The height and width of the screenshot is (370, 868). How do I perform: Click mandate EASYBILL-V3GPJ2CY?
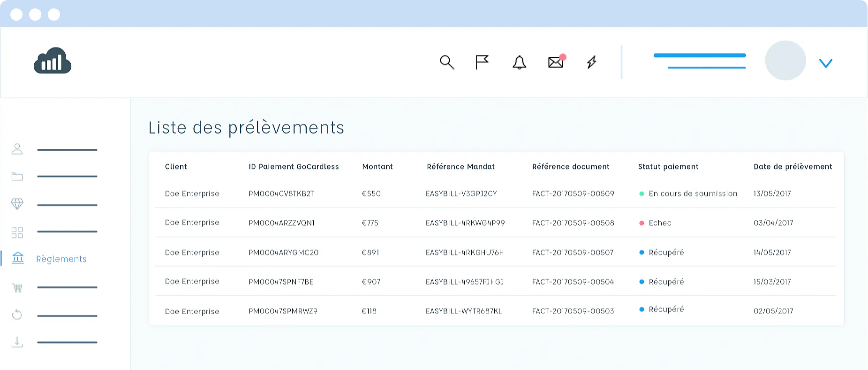[x=461, y=193]
